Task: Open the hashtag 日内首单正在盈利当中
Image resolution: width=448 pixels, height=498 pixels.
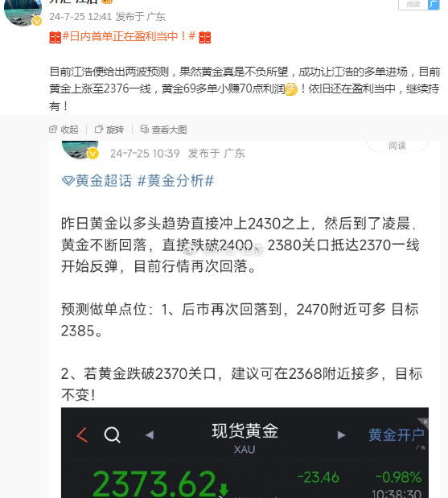Action: click(x=129, y=36)
